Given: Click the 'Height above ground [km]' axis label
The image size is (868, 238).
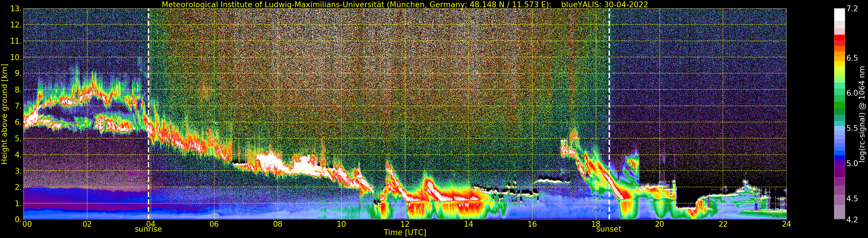Looking at the screenshot, I should point(4,114).
